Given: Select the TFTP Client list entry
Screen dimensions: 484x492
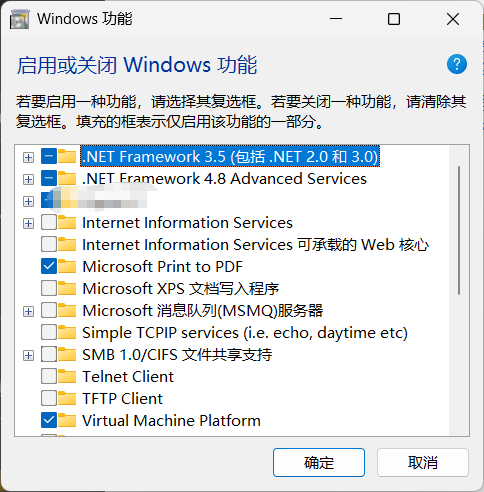Looking at the screenshot, I should (x=122, y=399).
